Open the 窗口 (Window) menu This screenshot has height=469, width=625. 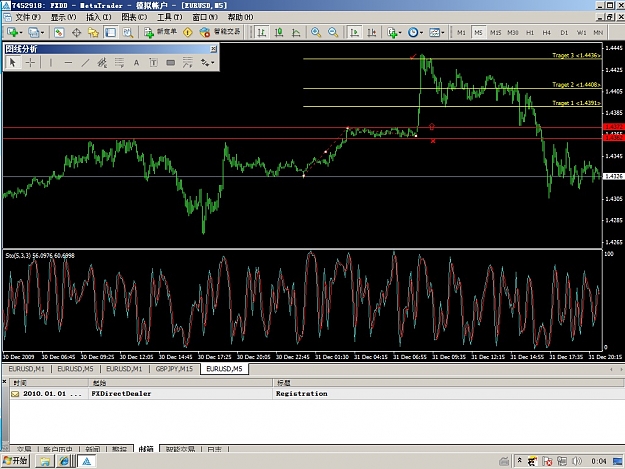point(205,17)
